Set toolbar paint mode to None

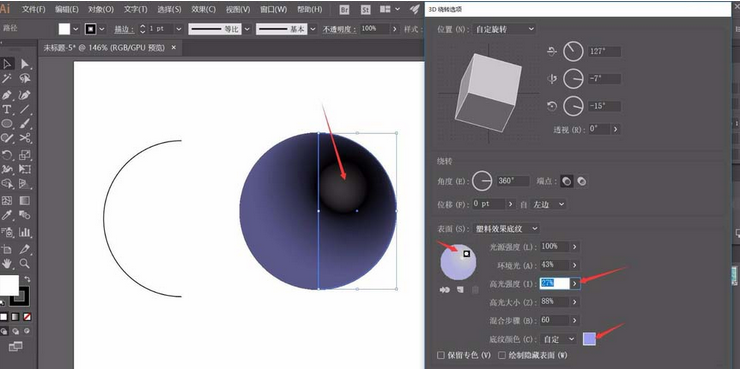[27, 317]
